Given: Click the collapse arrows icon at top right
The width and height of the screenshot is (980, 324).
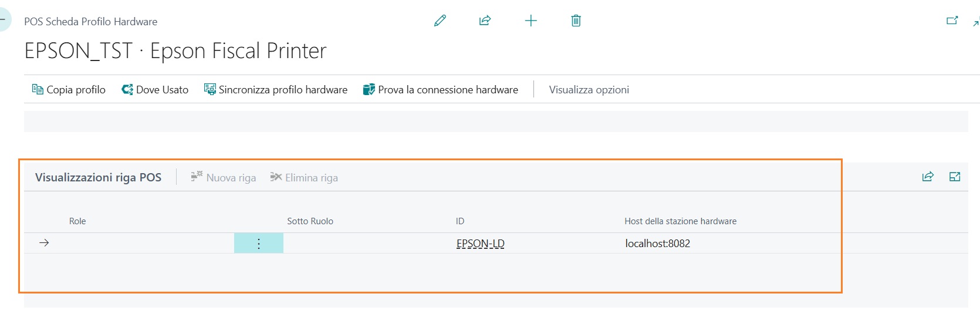Looking at the screenshot, I should click(976, 22).
